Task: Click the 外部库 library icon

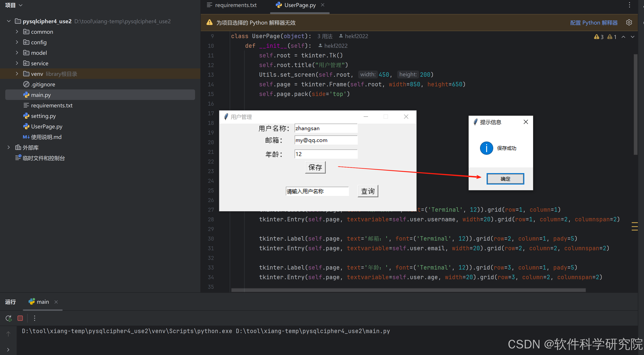Action: (x=18, y=147)
